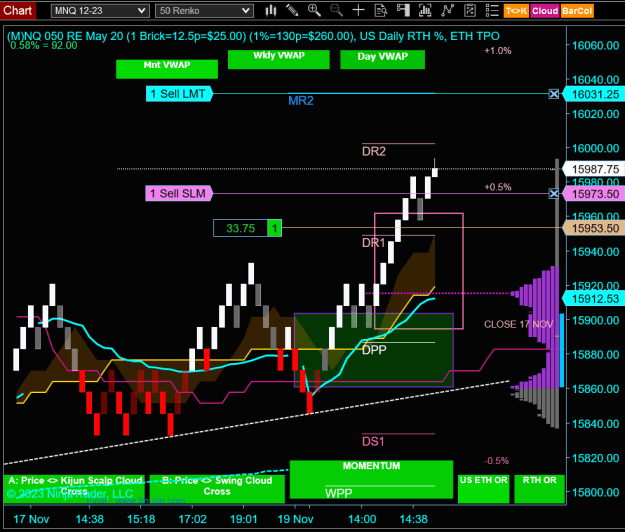Select the 1 Sell SLM order flag
625x532 pixels.
(x=179, y=194)
